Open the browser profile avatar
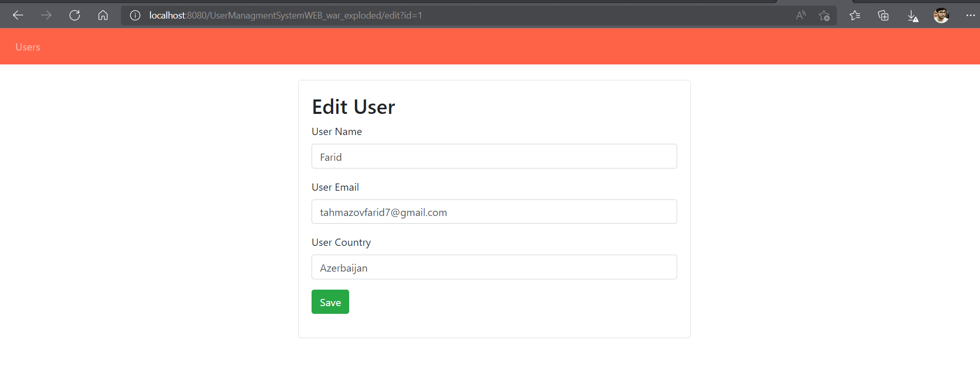Image resolution: width=980 pixels, height=369 pixels. coord(941,15)
